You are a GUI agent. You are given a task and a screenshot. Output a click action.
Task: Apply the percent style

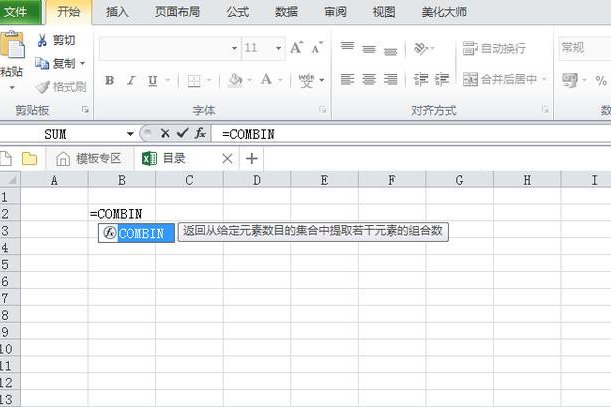601,81
